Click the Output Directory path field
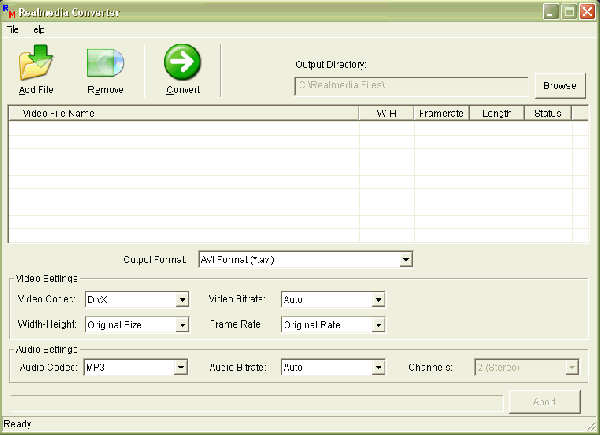 411,86
